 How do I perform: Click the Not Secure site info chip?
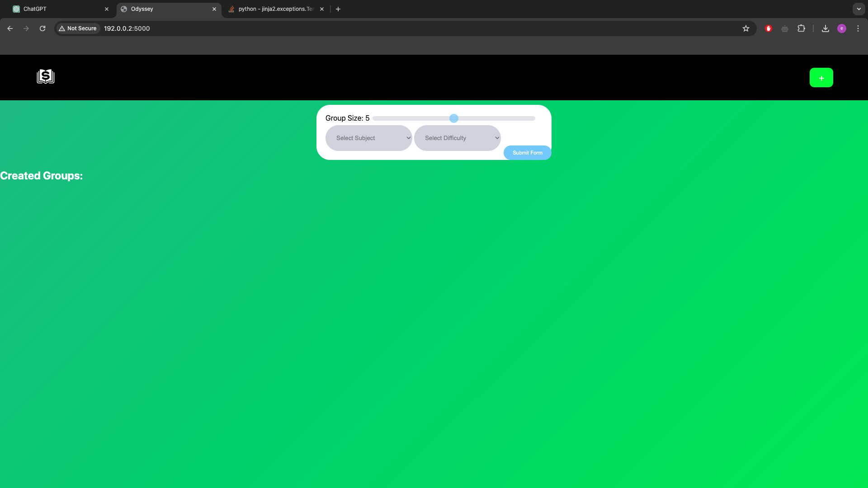(78, 28)
